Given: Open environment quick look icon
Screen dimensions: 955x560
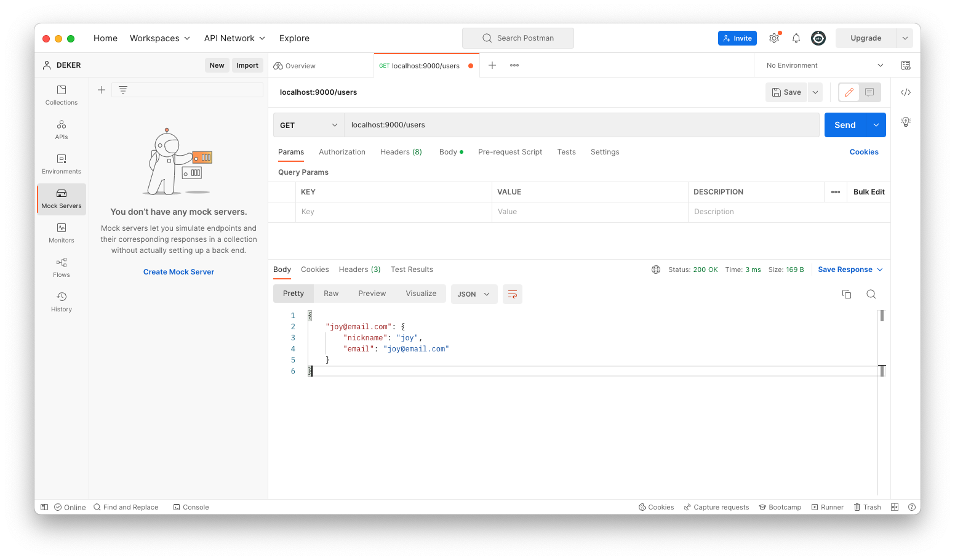Looking at the screenshot, I should 906,65.
